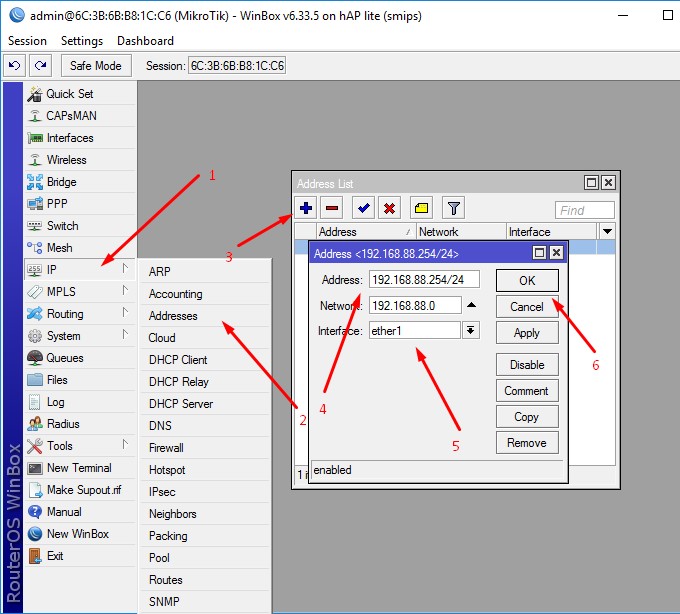This screenshot has width=680, height=614.
Task: Click the blue checkmark Enable icon
Action: pyautogui.click(x=364, y=209)
